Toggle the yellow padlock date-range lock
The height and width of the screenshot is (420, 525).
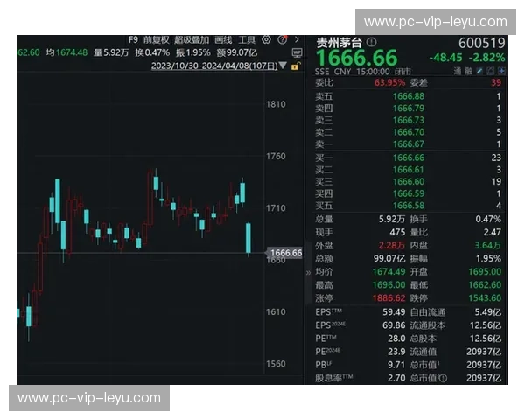pyautogui.click(x=296, y=66)
